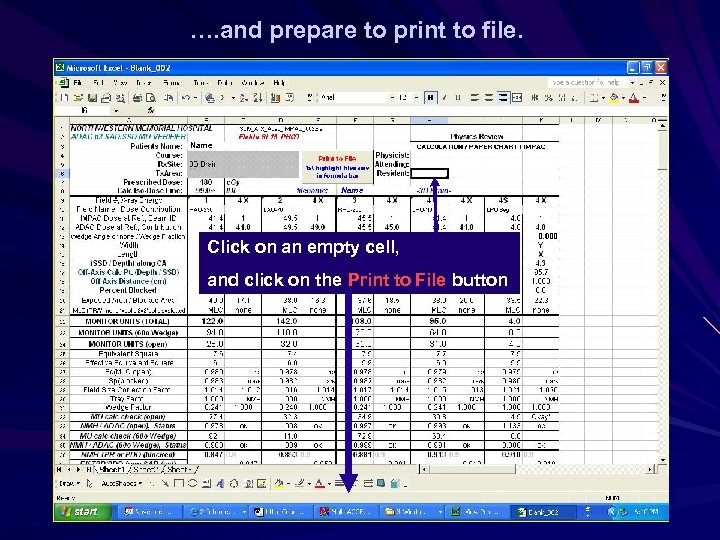
Task: Expand the Undo history dropdown arrow
Action: coord(195,97)
